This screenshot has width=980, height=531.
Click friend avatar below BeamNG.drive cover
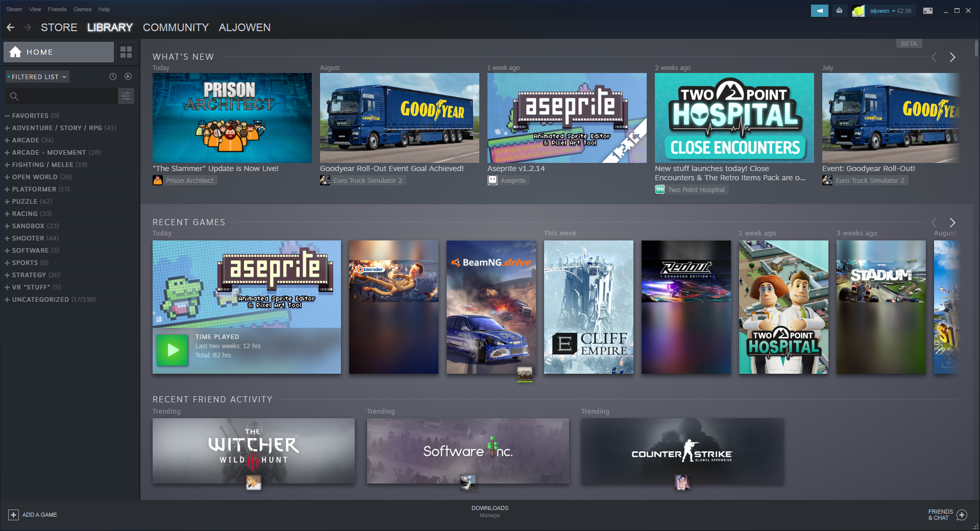tap(525, 374)
